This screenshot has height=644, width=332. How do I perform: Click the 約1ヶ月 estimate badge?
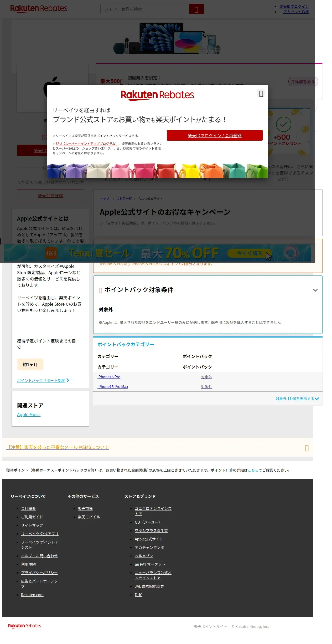coord(30,365)
